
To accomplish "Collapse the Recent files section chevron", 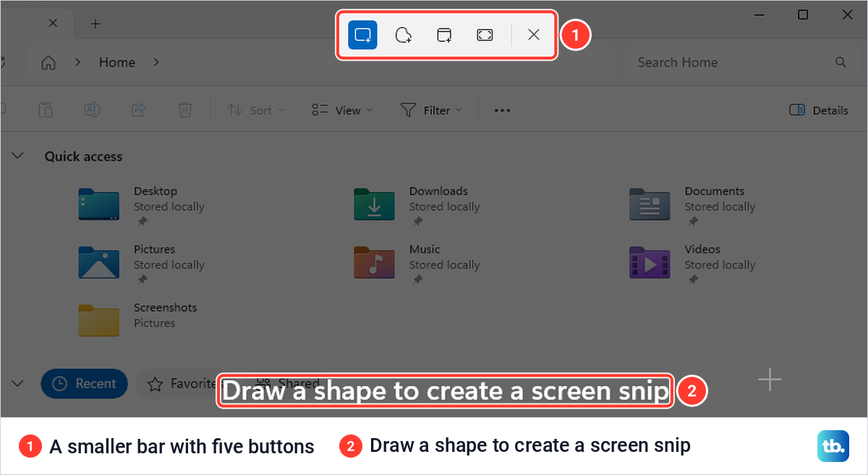I will coord(18,383).
